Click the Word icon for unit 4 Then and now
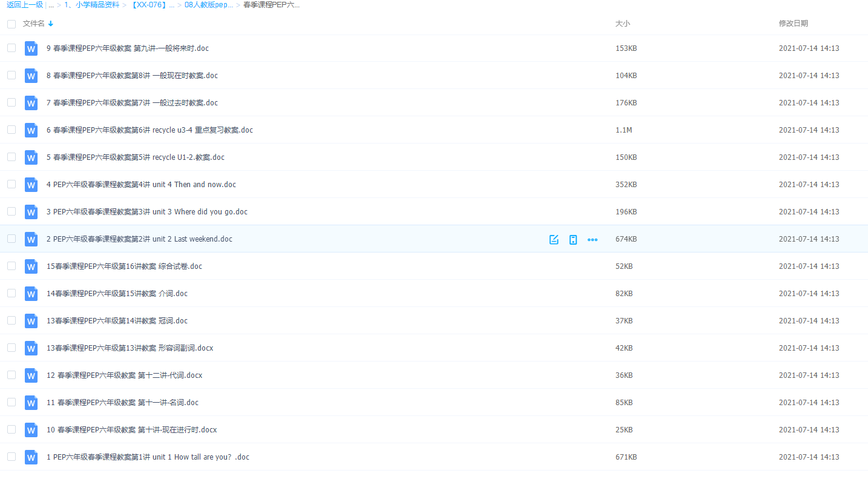This screenshot has width=868, height=479. pyautogui.click(x=31, y=185)
